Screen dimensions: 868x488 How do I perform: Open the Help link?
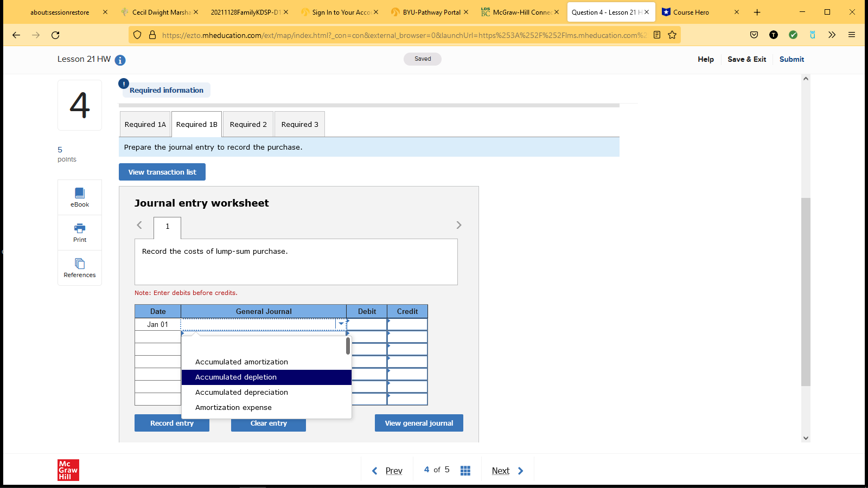(706, 60)
